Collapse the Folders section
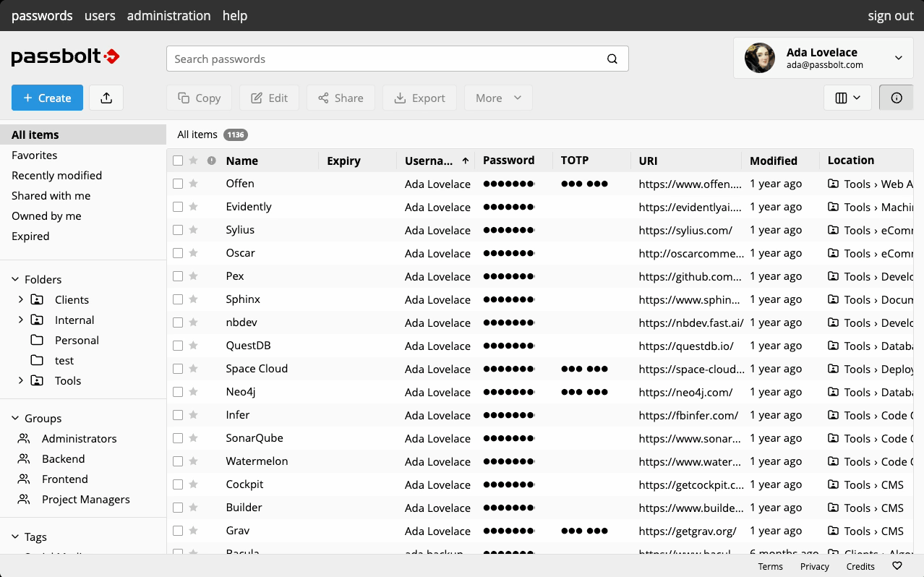This screenshot has height=577, width=924. click(15, 279)
